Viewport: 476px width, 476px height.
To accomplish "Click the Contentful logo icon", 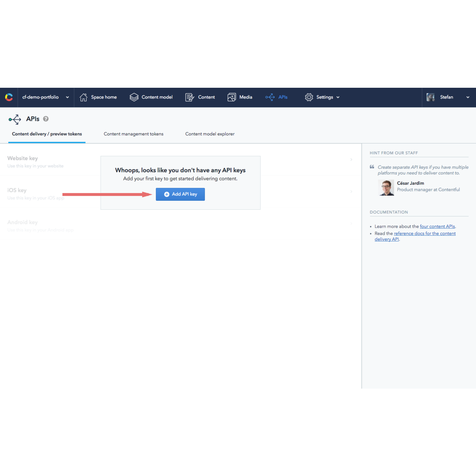I will (9, 97).
